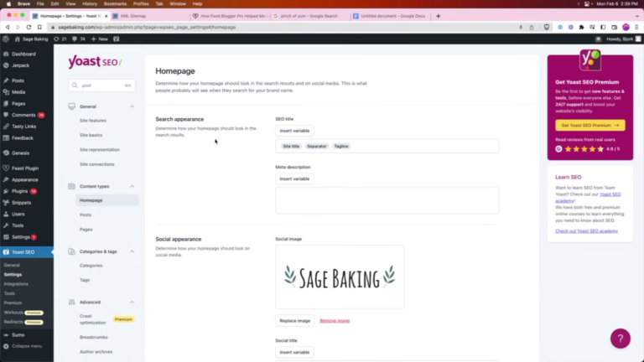Open a new browser tab
This screenshot has height=362, width=644.
439,16
